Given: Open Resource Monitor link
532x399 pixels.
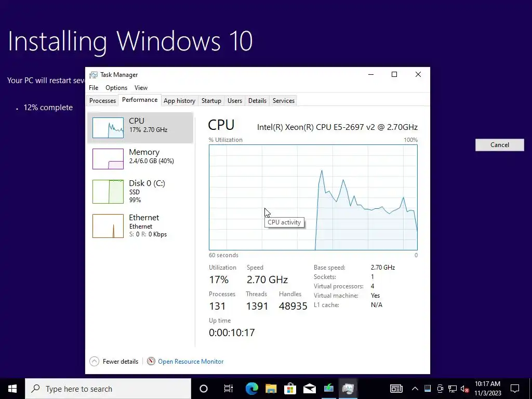Looking at the screenshot, I should coord(191,362).
